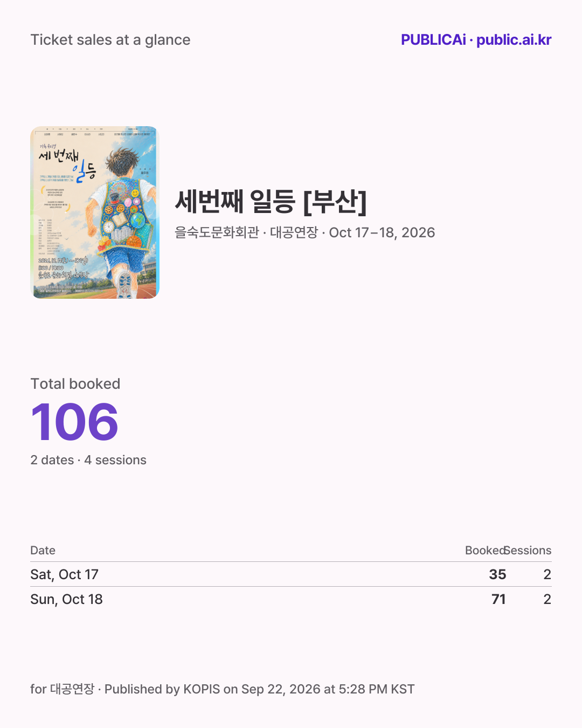The image size is (582, 728).
Task: Click the 106 total booked figure
Action: pos(74,422)
